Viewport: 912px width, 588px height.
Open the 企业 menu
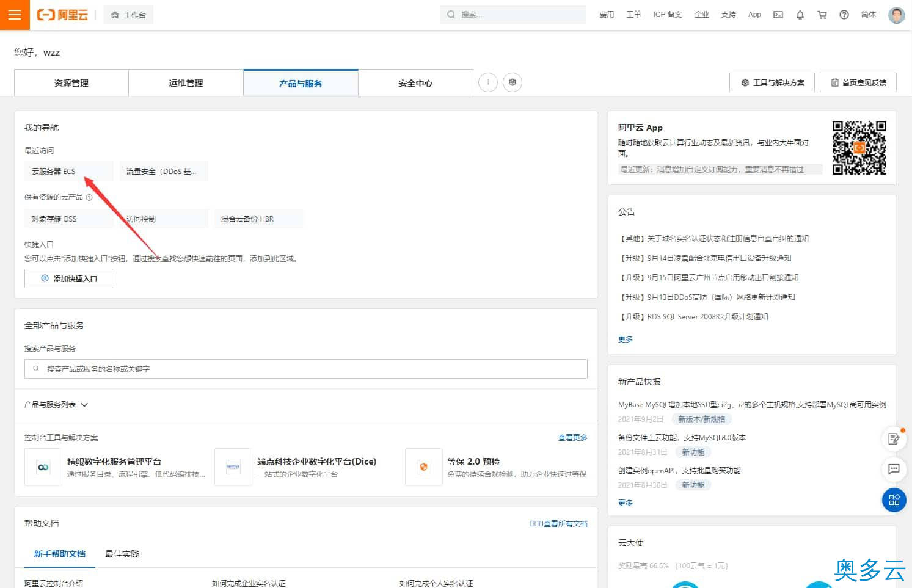[x=701, y=15]
